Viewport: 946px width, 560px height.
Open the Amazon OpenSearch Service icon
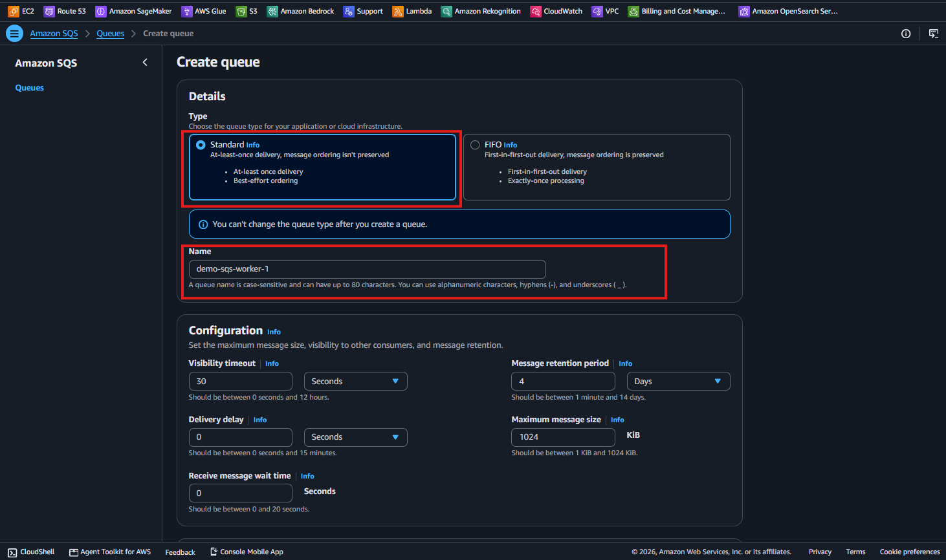tap(744, 11)
